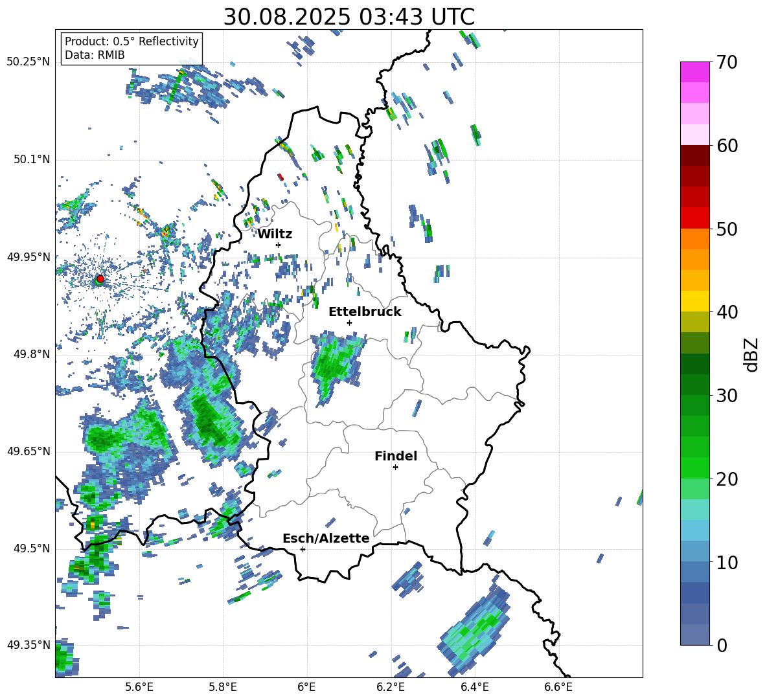The height and width of the screenshot is (700, 767).
Task: Click the 'Data: RMIB' text
Action: click(95, 55)
